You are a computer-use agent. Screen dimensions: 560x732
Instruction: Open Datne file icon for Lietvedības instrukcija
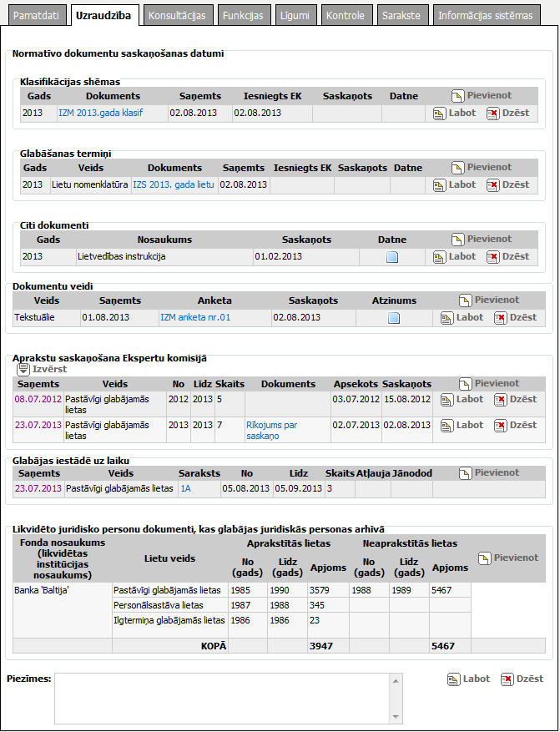tap(392, 257)
